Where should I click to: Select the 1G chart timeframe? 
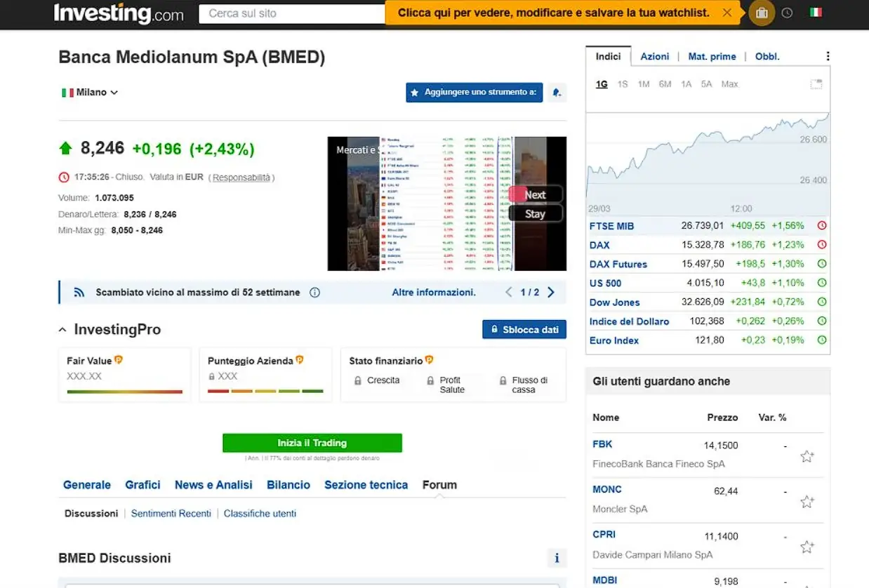(602, 84)
